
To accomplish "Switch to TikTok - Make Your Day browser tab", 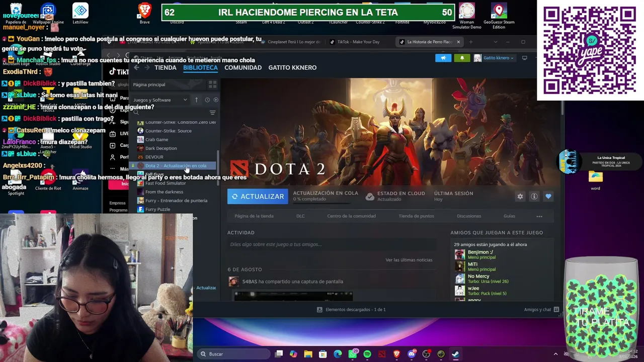I will click(x=357, y=42).
